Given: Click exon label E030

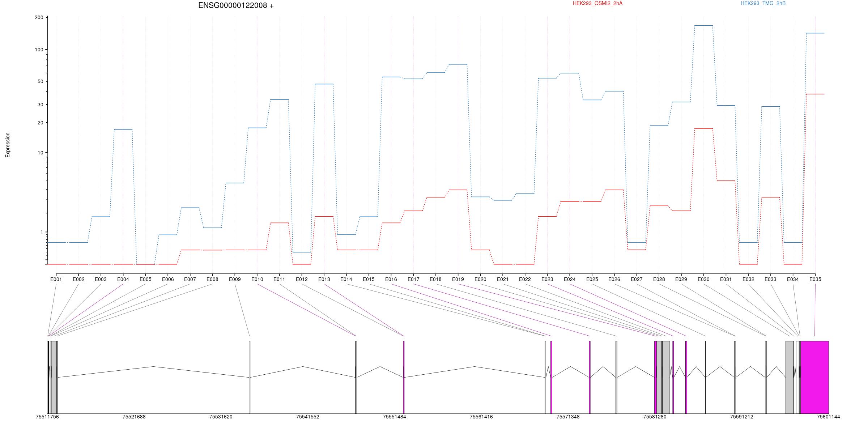Looking at the screenshot, I should [x=703, y=279].
